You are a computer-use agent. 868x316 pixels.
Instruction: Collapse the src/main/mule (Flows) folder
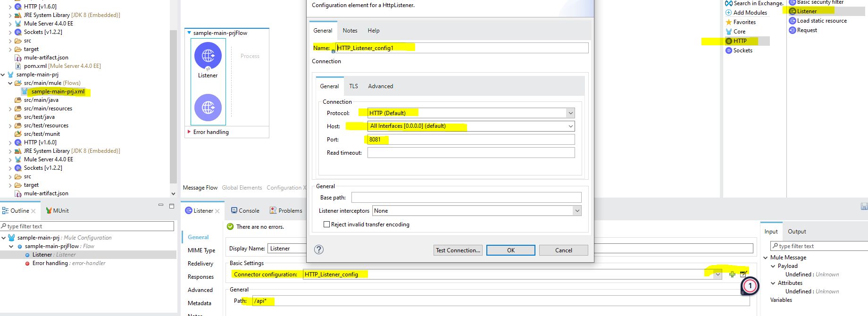pos(10,83)
